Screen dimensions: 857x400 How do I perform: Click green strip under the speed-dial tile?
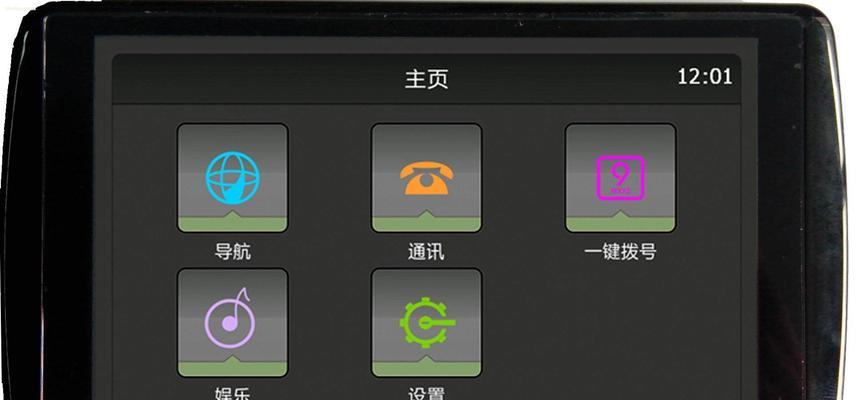(x=620, y=224)
